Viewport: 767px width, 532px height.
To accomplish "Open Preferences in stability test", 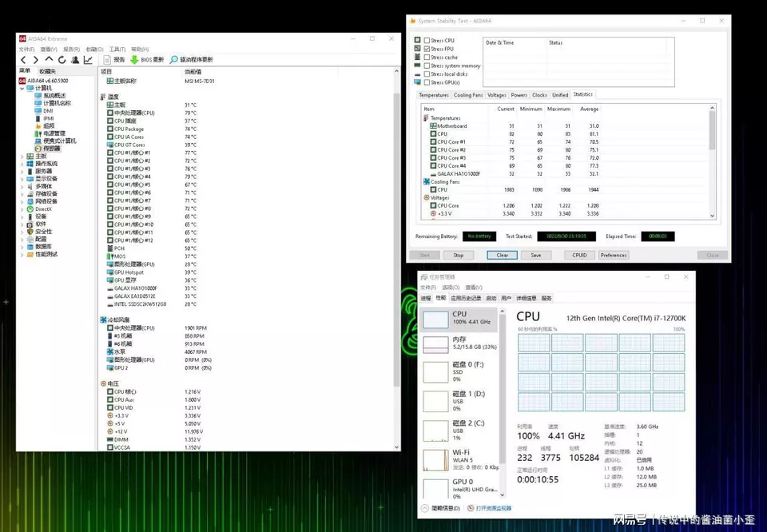I will (614, 256).
